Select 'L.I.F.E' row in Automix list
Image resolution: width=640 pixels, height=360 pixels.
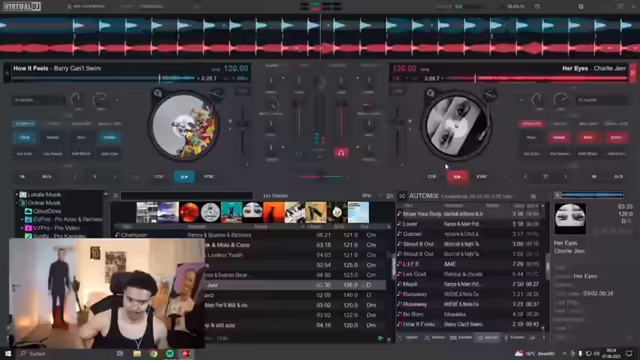tap(469, 264)
